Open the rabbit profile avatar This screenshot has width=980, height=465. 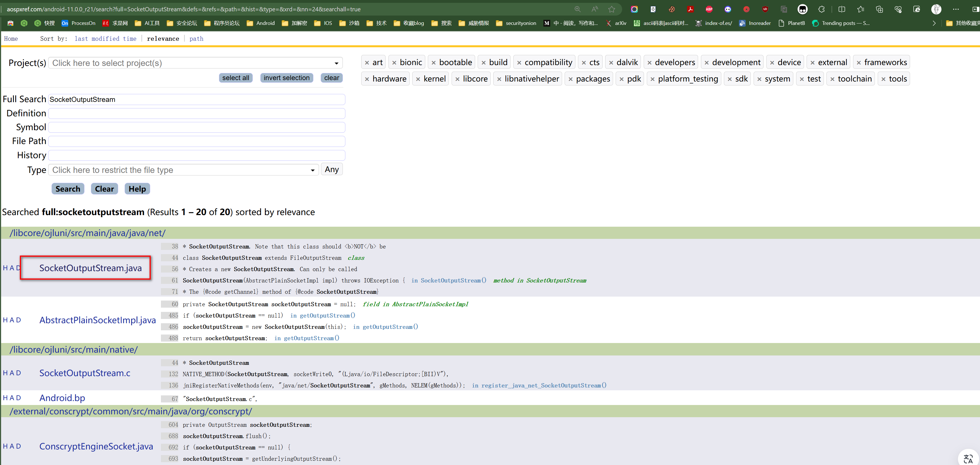click(936, 9)
